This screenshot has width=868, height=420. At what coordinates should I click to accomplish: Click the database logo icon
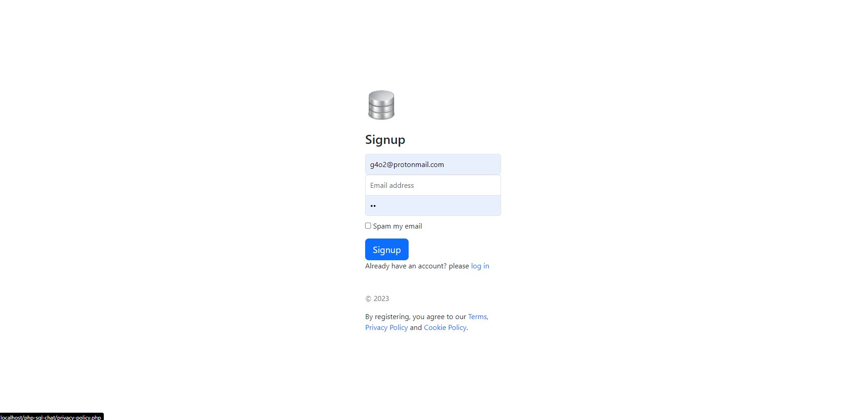point(381,105)
